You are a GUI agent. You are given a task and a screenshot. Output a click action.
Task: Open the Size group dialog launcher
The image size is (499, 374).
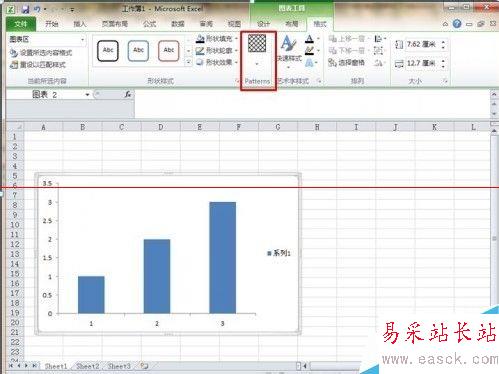pos(445,81)
